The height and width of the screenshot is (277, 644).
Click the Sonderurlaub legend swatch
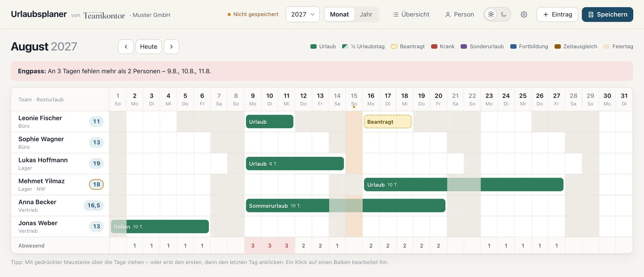(x=464, y=47)
